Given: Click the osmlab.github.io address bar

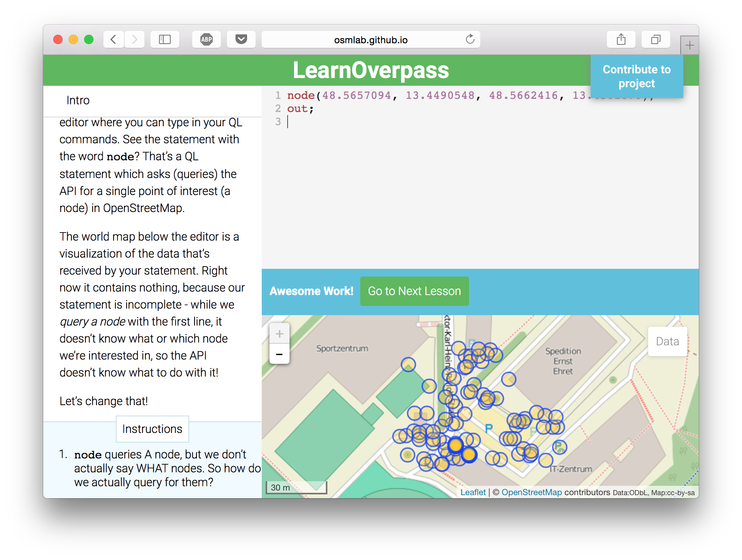Looking at the screenshot, I should [371, 39].
